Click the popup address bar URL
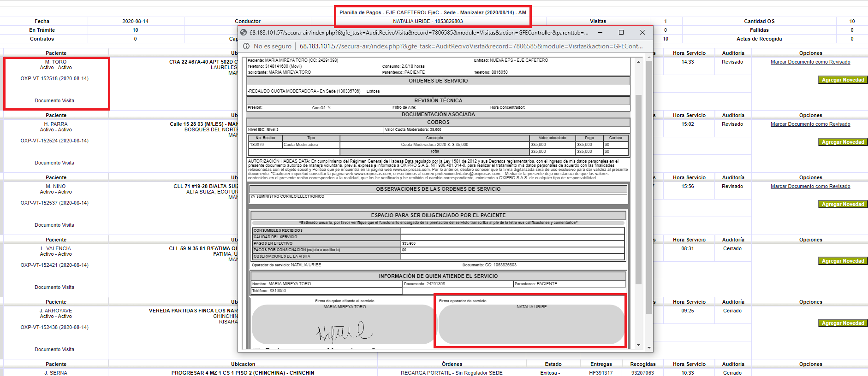This screenshot has height=376, width=868. 471,46
